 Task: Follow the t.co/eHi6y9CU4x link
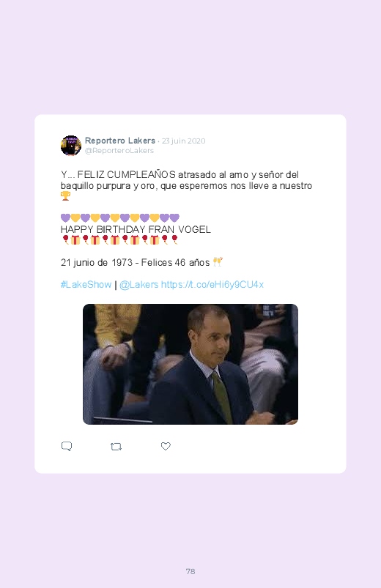pos(212,285)
